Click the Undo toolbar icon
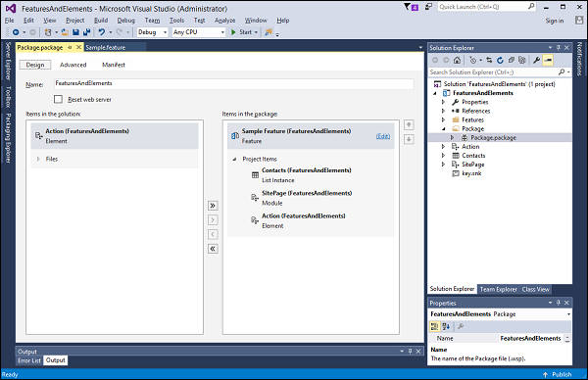Screen dimensions: 588x380 pyautogui.click(x=102, y=32)
